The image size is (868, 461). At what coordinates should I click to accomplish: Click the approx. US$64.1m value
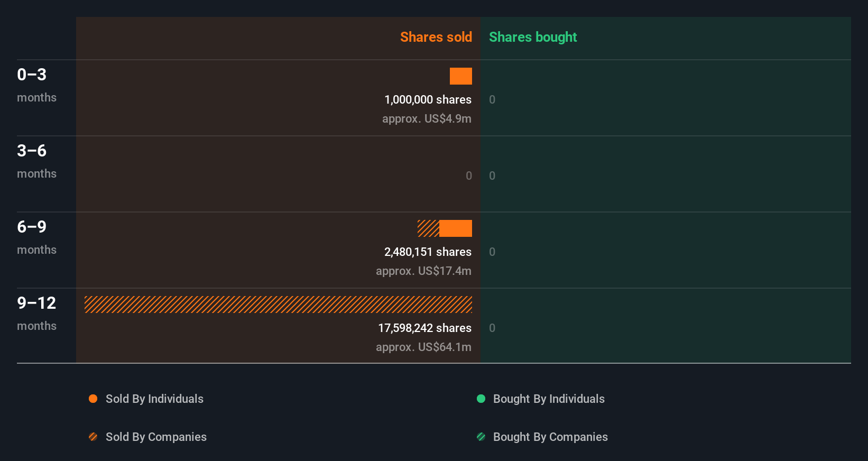[423, 347]
